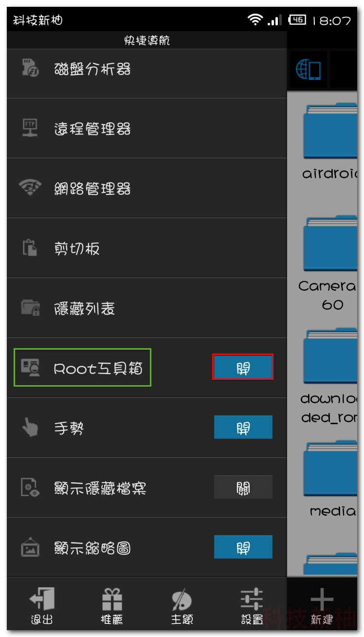This screenshot has width=364, height=637.
Task: Open the 設置 sliders icon
Action: 252,599
